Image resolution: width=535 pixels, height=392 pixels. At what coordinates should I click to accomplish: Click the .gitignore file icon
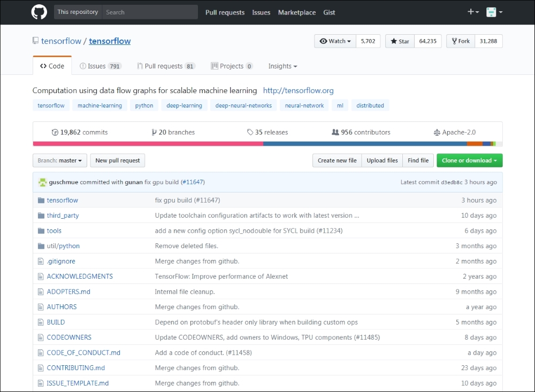point(41,262)
